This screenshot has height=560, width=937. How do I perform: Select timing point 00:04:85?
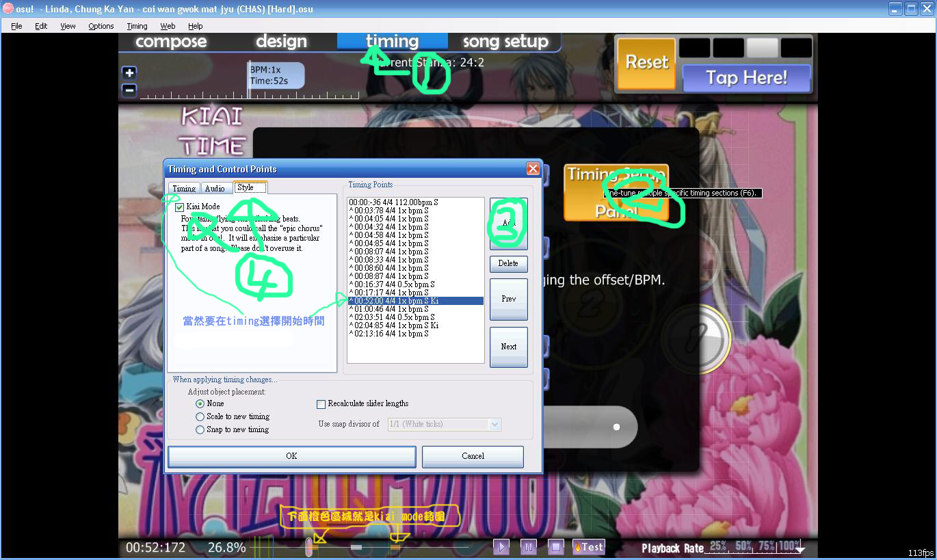coord(415,243)
